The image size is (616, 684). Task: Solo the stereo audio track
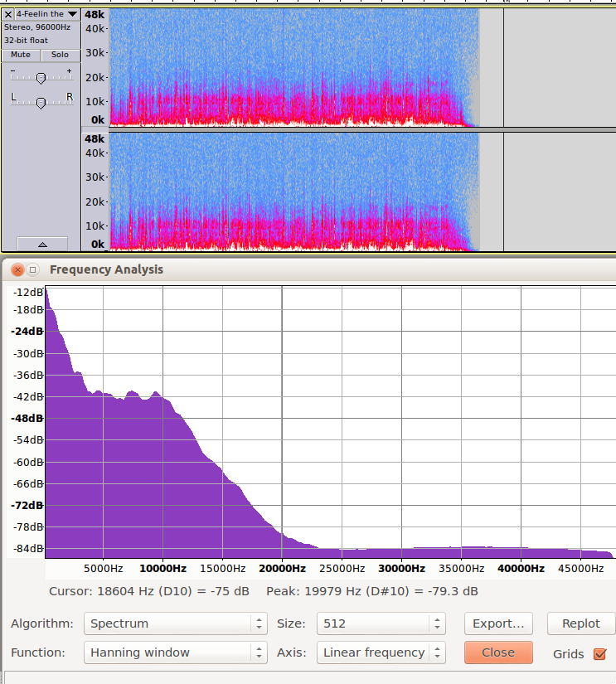[x=60, y=55]
